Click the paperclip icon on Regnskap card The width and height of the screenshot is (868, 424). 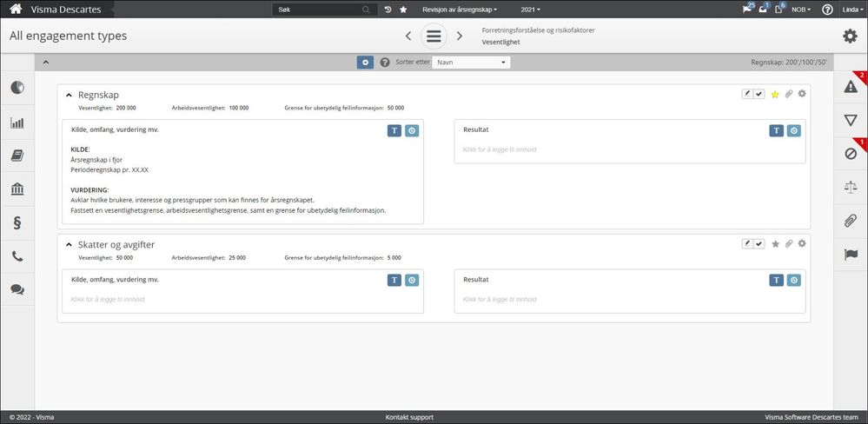coord(789,94)
